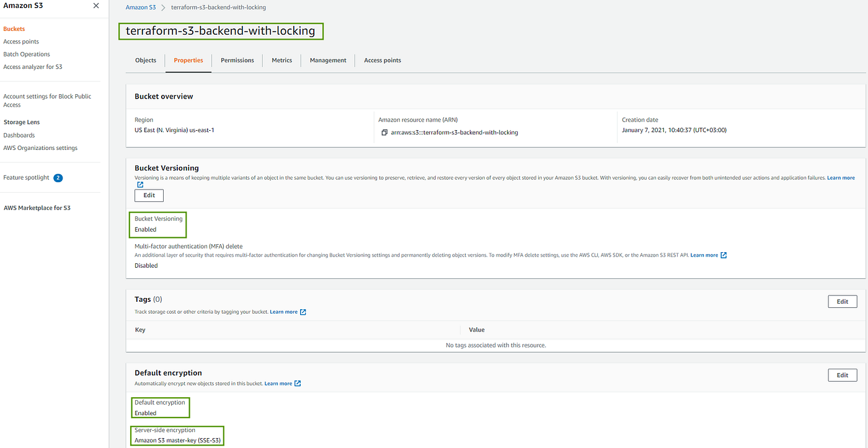
Task: Click the Storage Lens sidebar heading
Action: [x=22, y=123]
